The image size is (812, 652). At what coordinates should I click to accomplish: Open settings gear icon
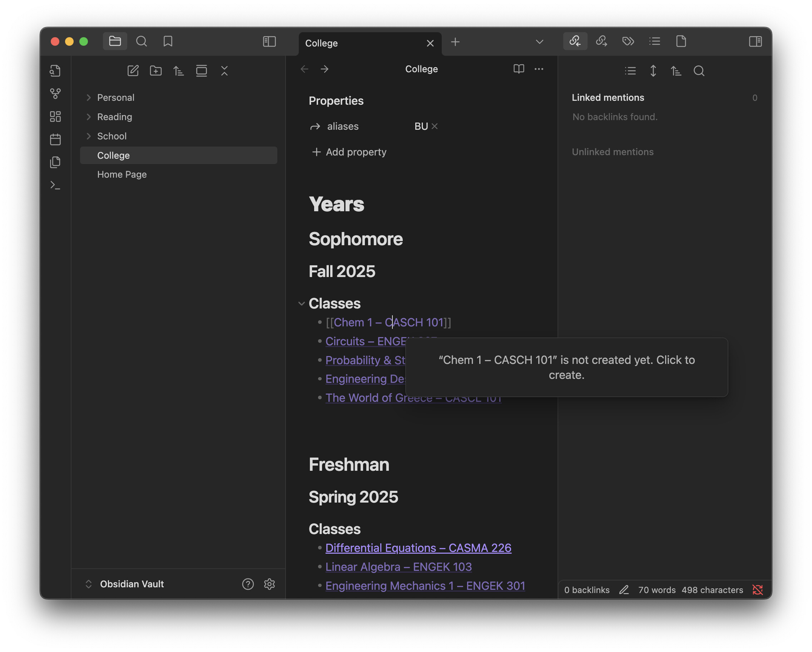click(x=269, y=584)
